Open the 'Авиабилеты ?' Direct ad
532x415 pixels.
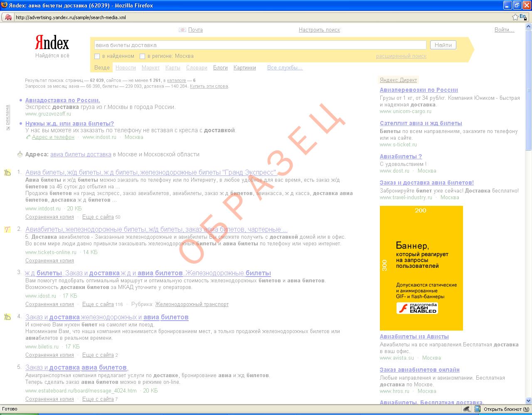(x=401, y=156)
